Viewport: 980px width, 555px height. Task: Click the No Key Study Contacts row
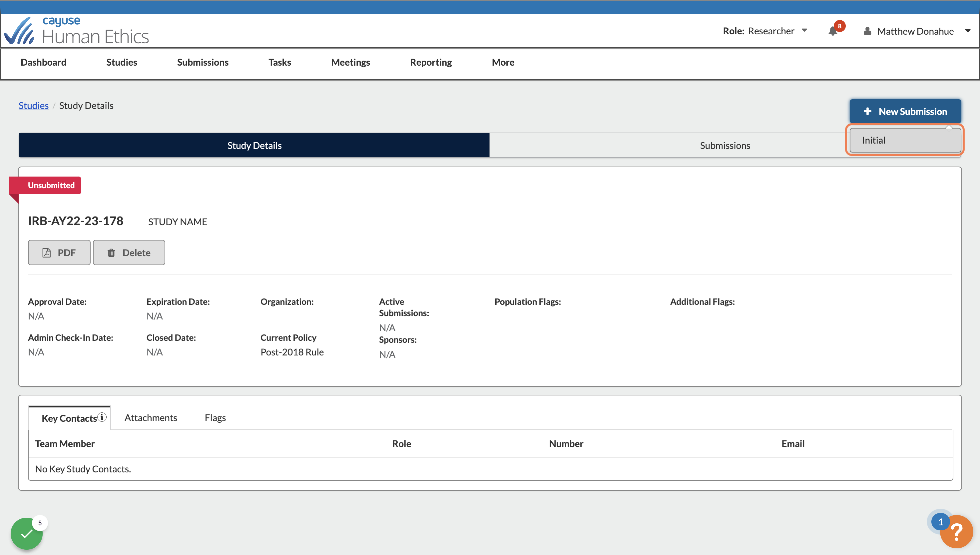point(490,469)
